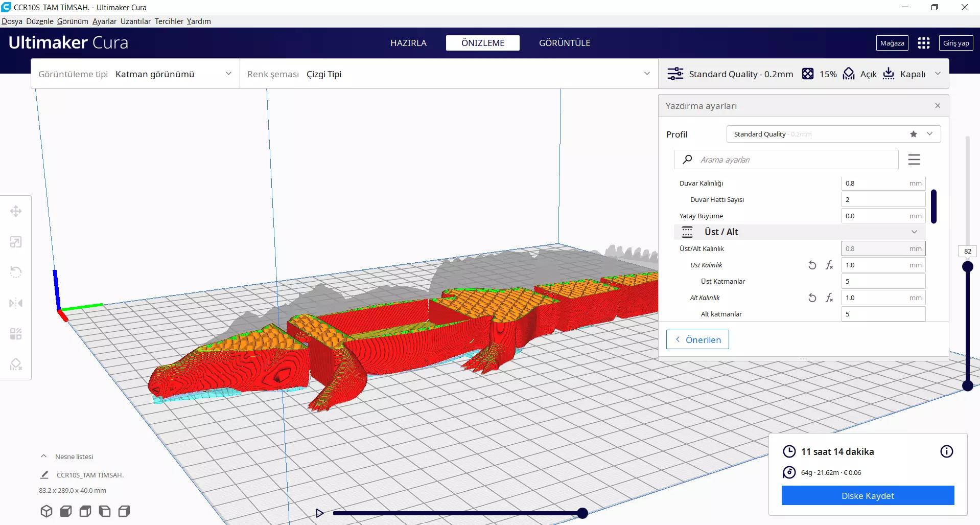Select the Move tool in left toolbar
This screenshot has width=980, height=525.
click(x=16, y=211)
